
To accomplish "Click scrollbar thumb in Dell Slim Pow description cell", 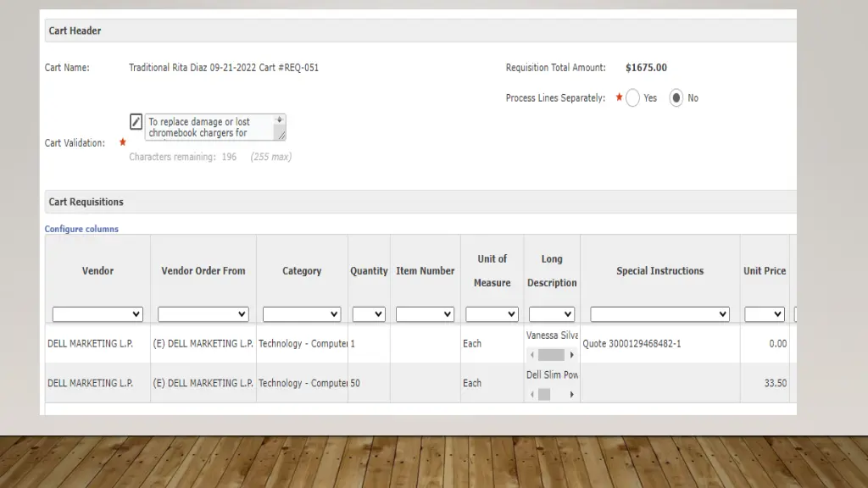I will click(x=544, y=395).
